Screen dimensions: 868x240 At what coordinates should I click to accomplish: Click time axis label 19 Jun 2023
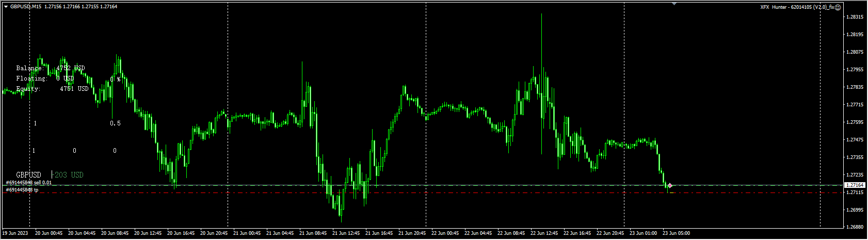pos(16,233)
